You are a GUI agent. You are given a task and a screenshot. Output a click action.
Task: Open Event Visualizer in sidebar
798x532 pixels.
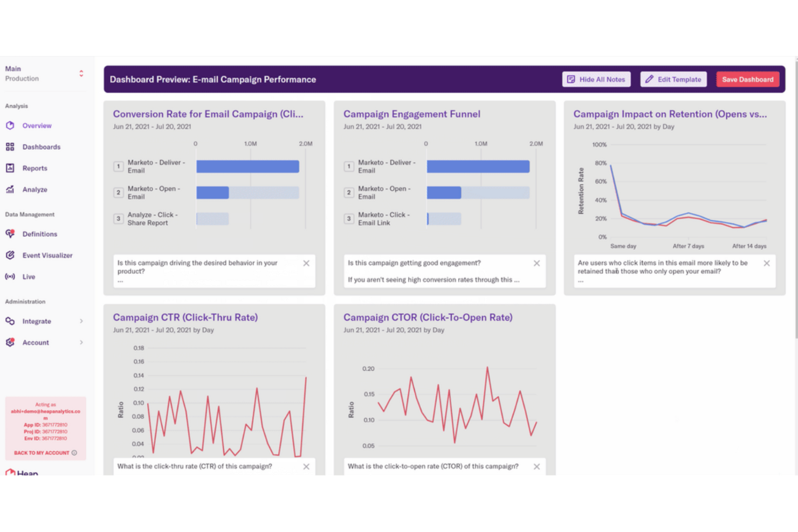click(47, 255)
